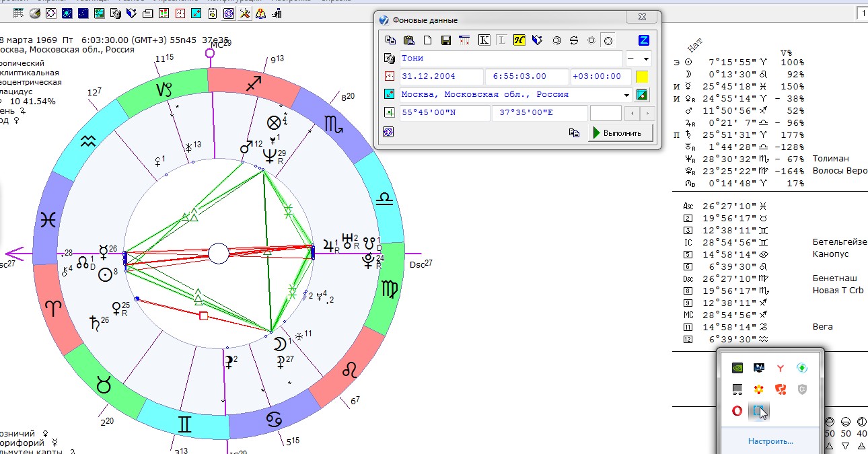This screenshot has height=454, width=868.
Task: Click the Выполнить button
Action: coord(621,133)
